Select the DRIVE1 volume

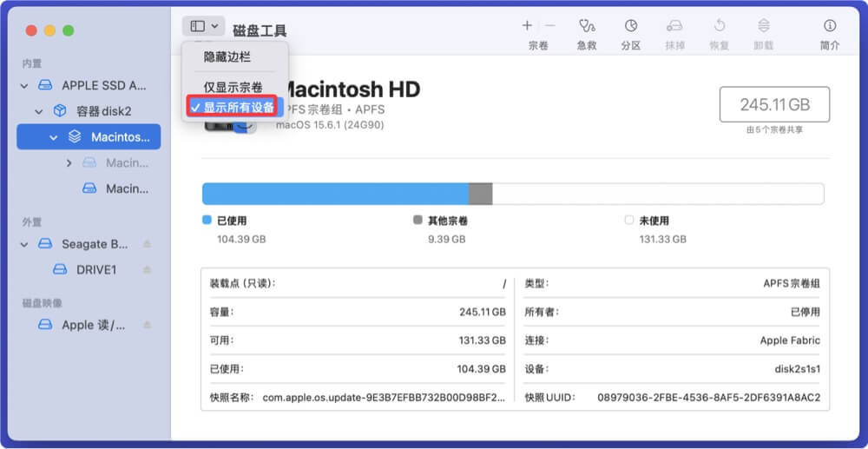(x=89, y=269)
